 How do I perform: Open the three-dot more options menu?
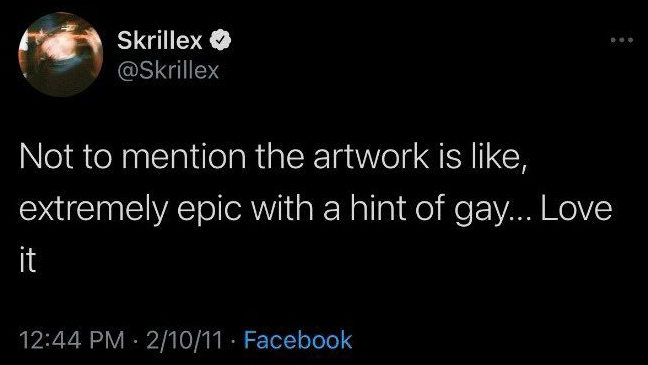point(622,40)
